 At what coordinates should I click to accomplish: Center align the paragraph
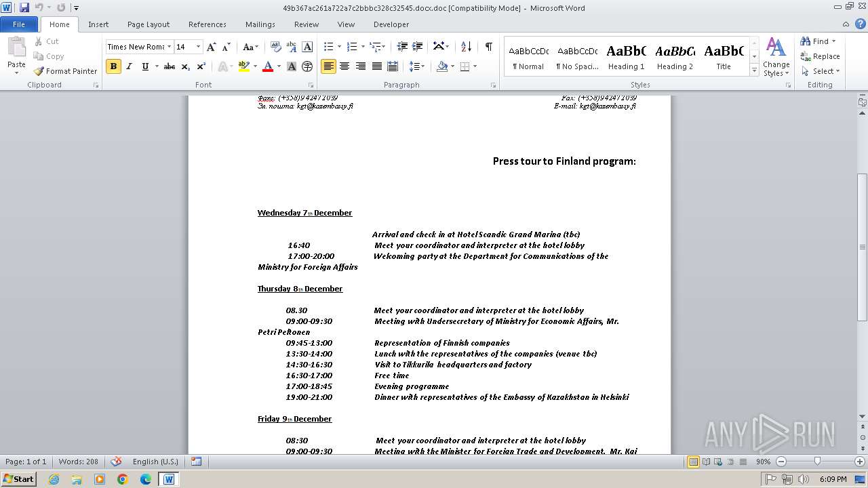point(344,66)
